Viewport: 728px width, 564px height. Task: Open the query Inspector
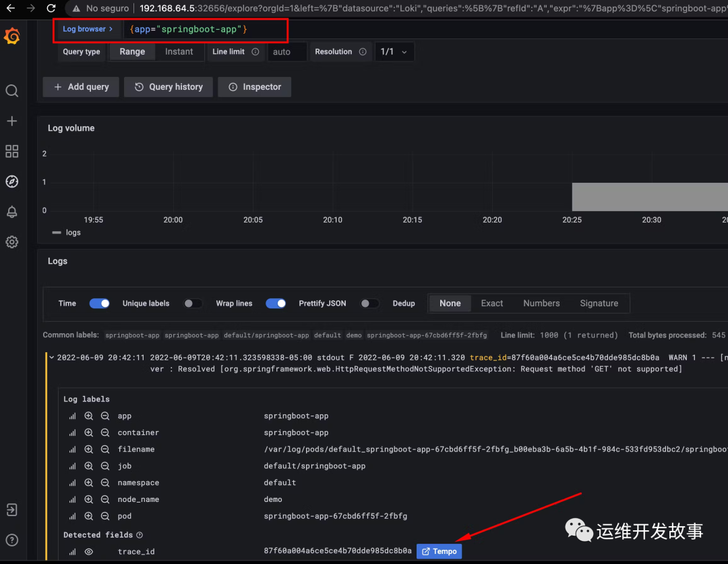(x=254, y=87)
